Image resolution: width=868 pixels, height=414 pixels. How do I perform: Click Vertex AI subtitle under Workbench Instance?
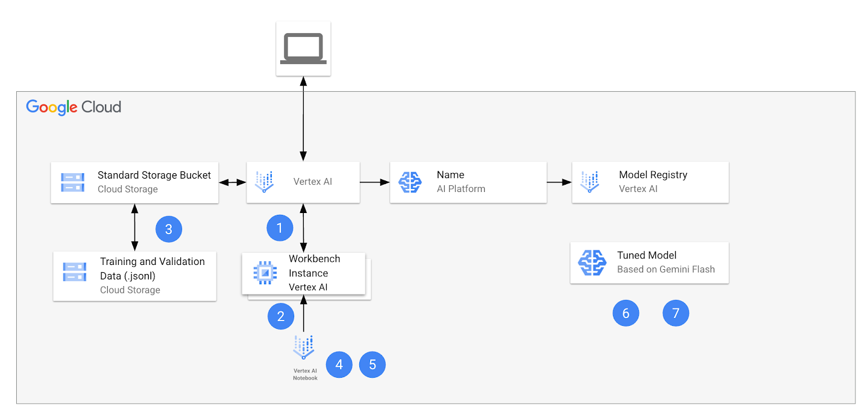[308, 287]
